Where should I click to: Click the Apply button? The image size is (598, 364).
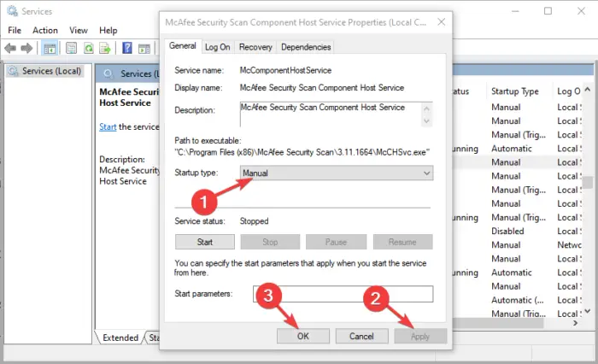pyautogui.click(x=420, y=336)
